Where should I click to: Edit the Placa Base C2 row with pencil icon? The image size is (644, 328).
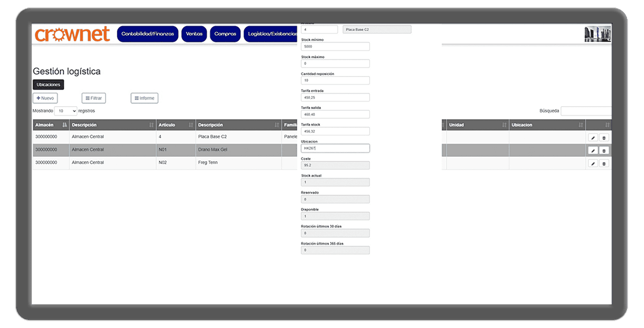tap(592, 138)
